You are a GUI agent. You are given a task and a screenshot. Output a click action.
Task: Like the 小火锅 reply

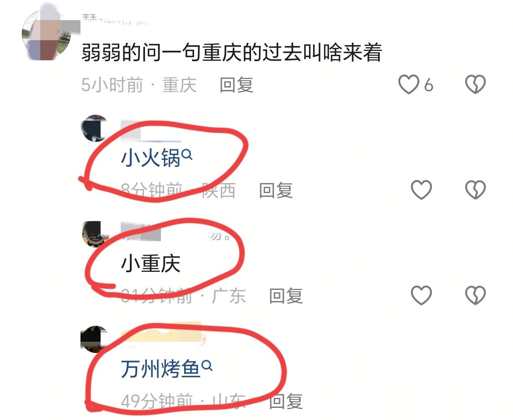[421, 190]
